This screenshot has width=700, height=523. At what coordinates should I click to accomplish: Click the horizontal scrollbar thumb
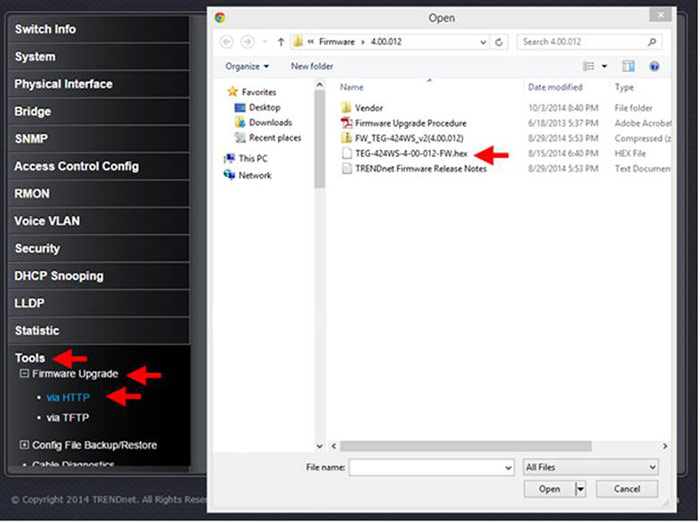point(466,446)
